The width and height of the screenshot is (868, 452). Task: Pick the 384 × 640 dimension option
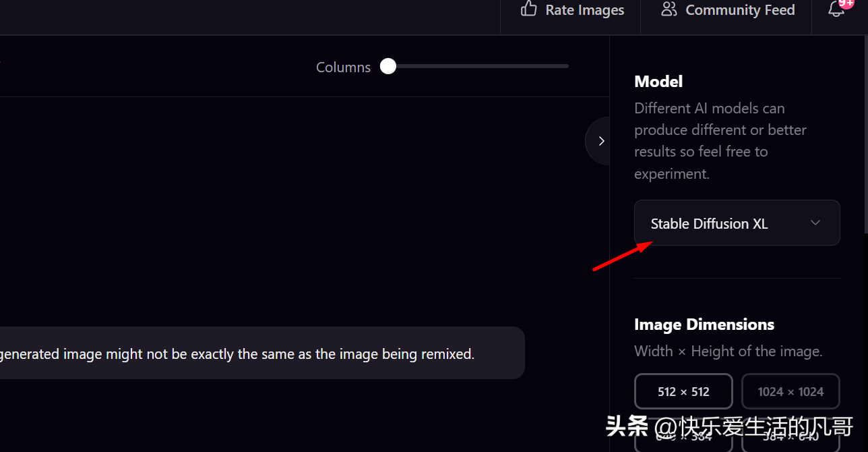[790, 437]
